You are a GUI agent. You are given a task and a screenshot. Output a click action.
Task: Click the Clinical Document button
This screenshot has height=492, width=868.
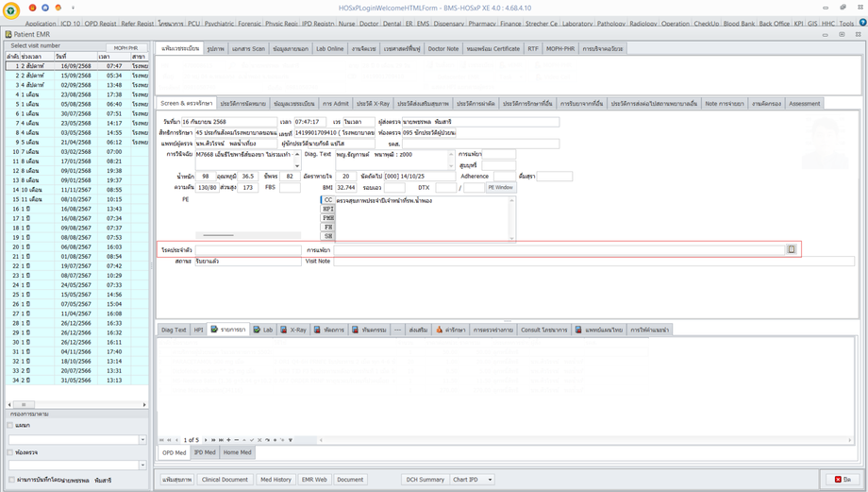coord(225,480)
